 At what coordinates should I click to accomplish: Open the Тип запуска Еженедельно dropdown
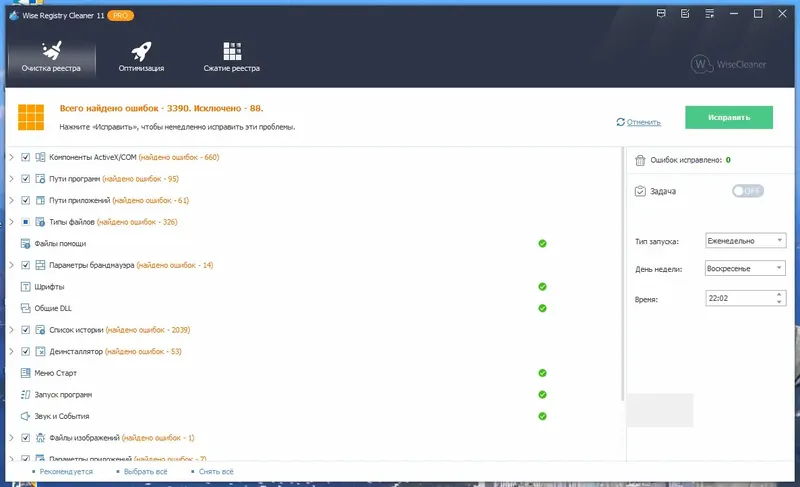[745, 241]
